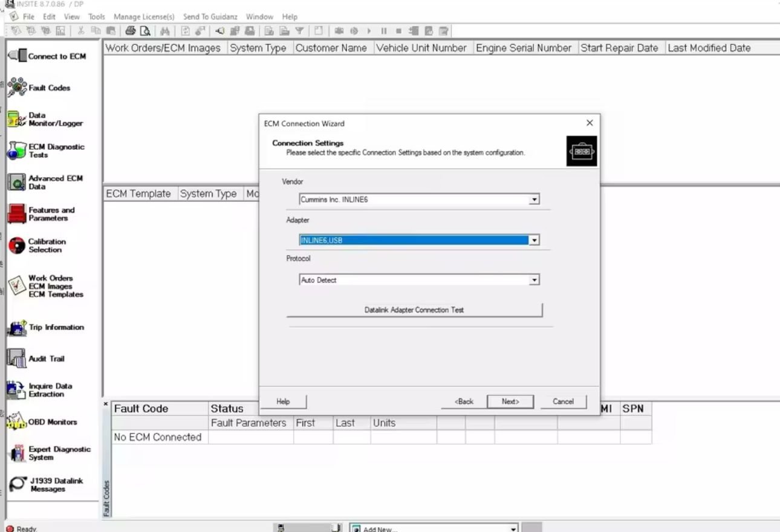Expand the Adapter dropdown showing INLINE6,USB
Image resolution: width=780 pixels, height=532 pixels.
[534, 241]
